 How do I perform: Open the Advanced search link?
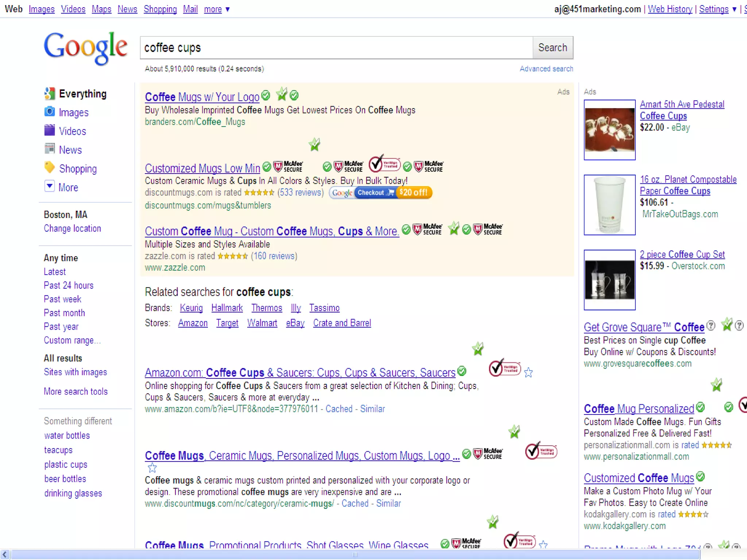click(x=546, y=69)
